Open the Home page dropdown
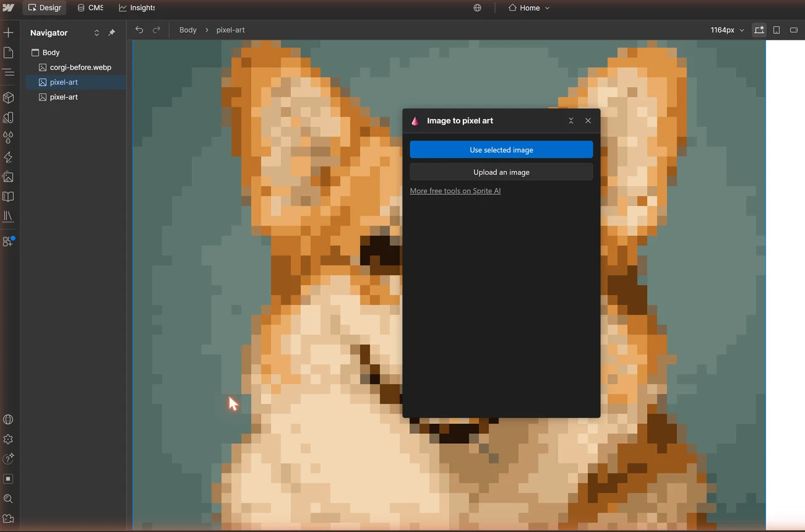 [x=529, y=8]
